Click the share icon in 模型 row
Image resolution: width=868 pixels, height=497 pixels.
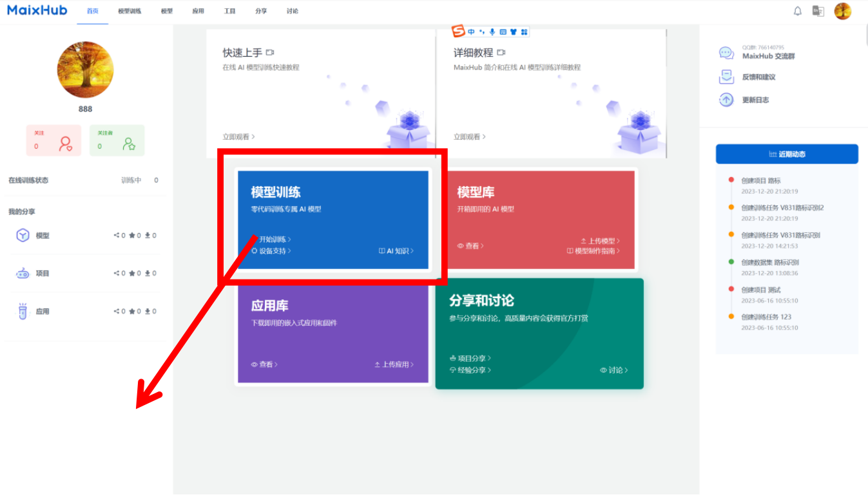coord(117,236)
